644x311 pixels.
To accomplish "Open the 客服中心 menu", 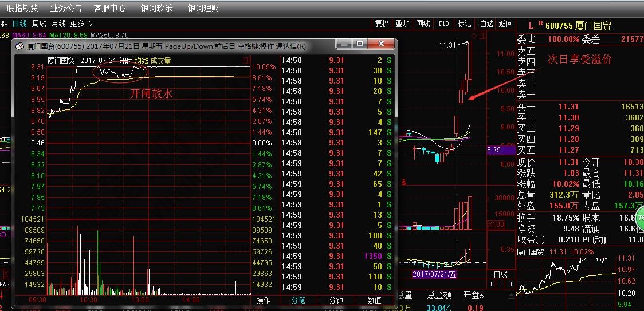I will click(110, 9).
